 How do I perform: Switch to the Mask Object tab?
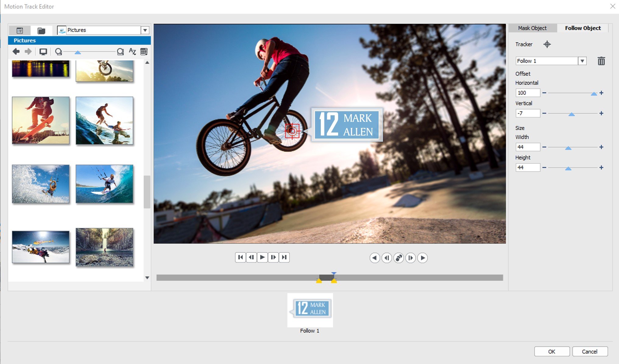(x=532, y=28)
